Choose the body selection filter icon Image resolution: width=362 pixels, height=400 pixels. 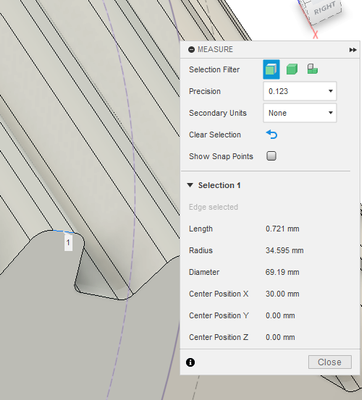pyautogui.click(x=292, y=69)
